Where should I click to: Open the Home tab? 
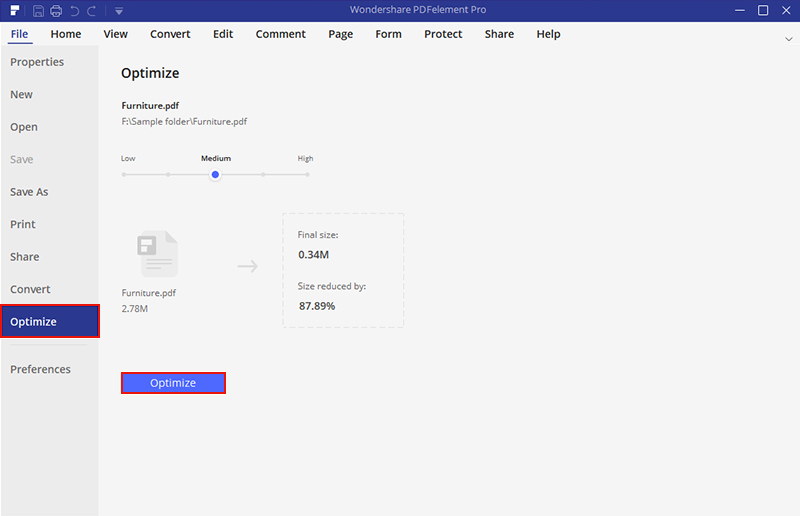click(66, 34)
